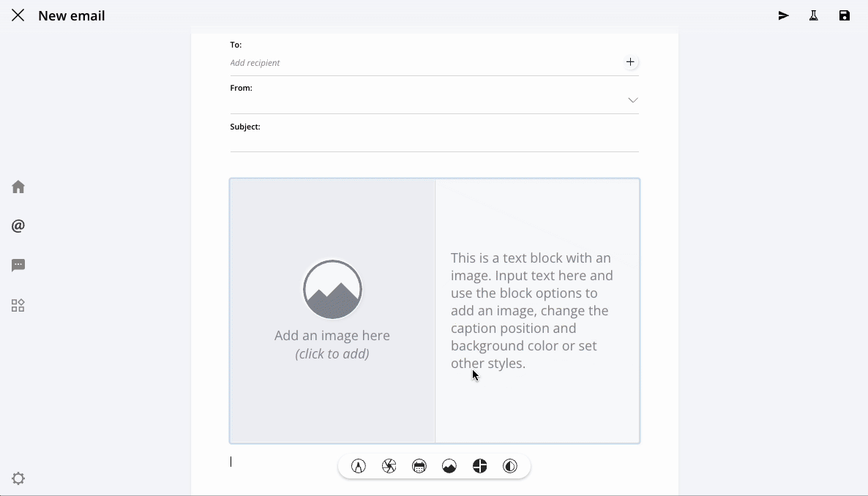
Task: Add a recipient with the plus button
Action: 630,62
